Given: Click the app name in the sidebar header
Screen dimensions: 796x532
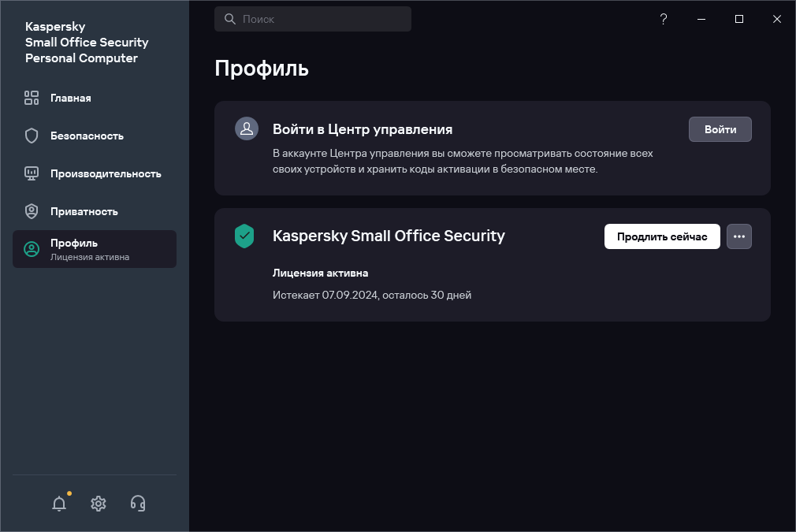Looking at the screenshot, I should pos(87,43).
